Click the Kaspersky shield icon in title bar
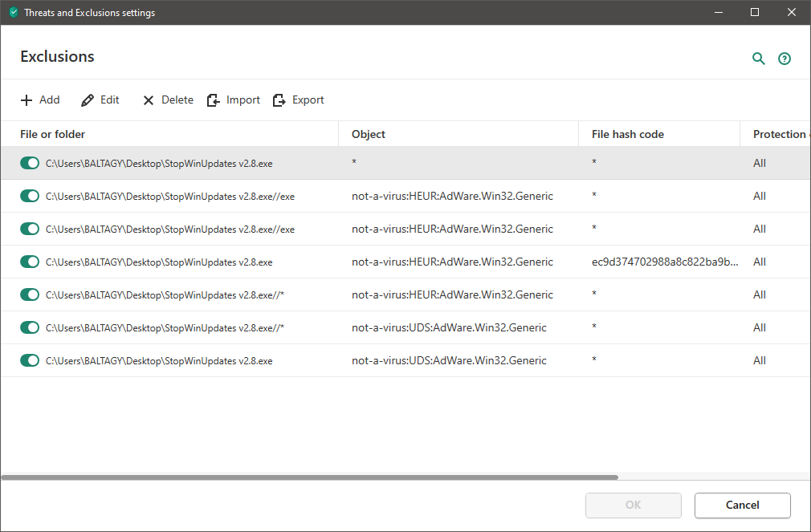 click(14, 12)
